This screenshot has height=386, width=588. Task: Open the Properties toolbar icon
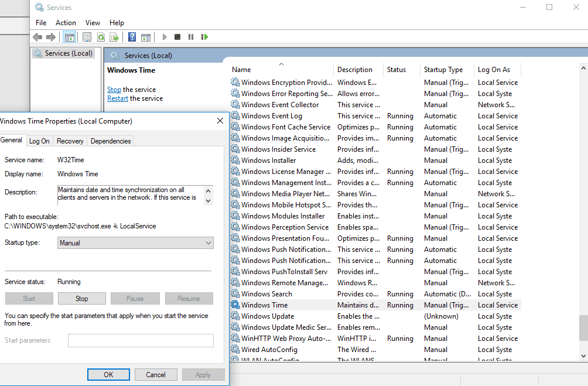[87, 37]
